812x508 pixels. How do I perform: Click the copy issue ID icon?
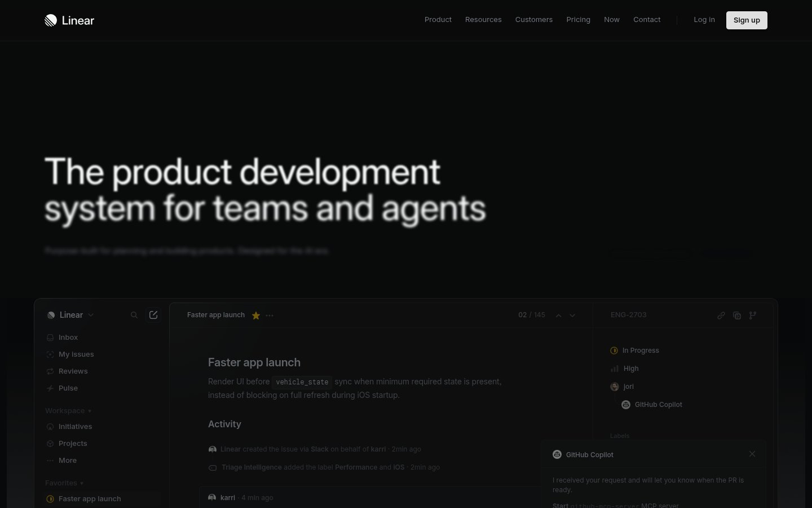pyautogui.click(x=737, y=316)
